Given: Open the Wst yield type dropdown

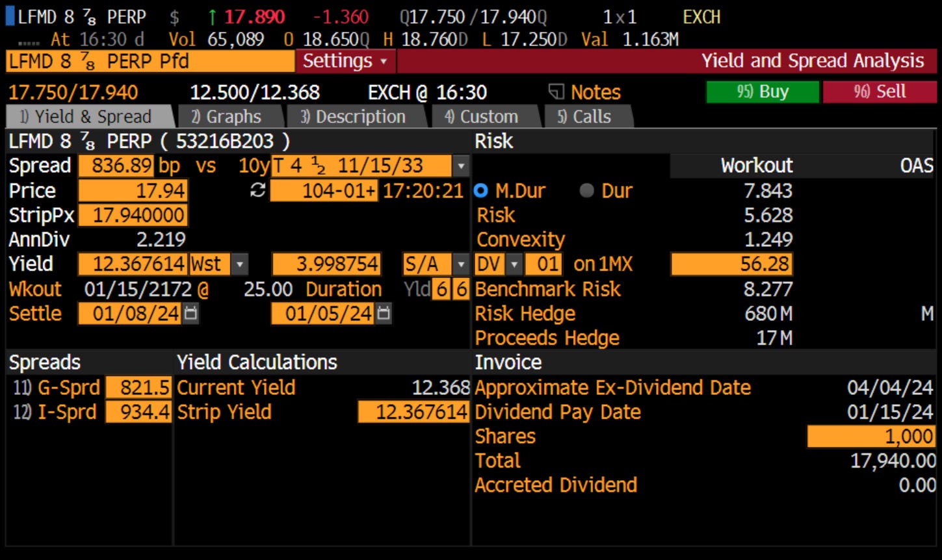Looking at the screenshot, I should coord(241,264).
